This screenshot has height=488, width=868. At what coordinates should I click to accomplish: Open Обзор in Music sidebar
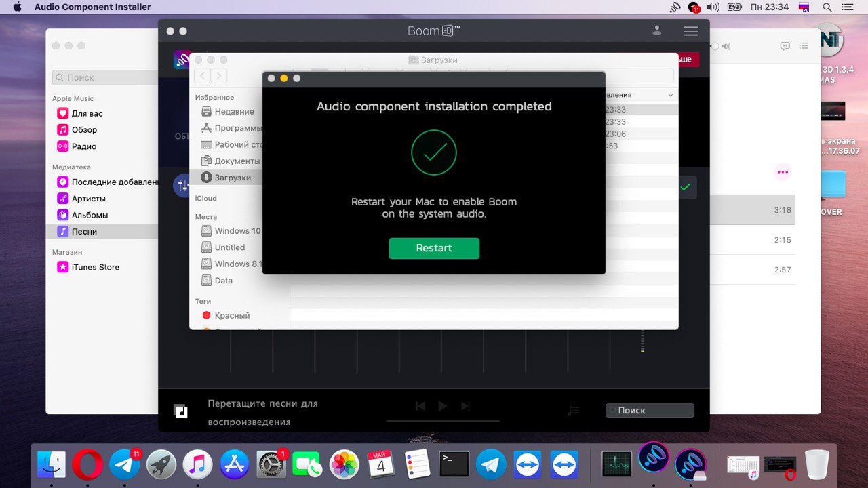pos(77,130)
